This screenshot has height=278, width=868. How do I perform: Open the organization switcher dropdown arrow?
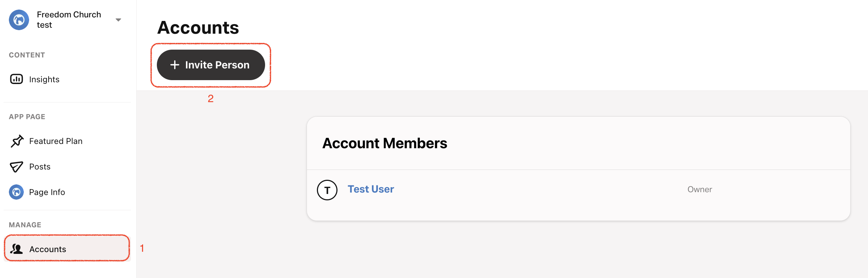119,20
